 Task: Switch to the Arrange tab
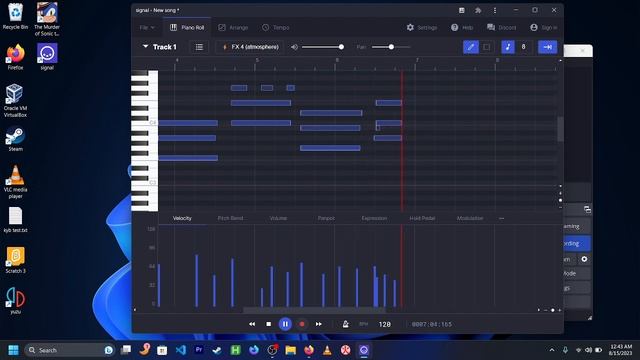(233, 27)
